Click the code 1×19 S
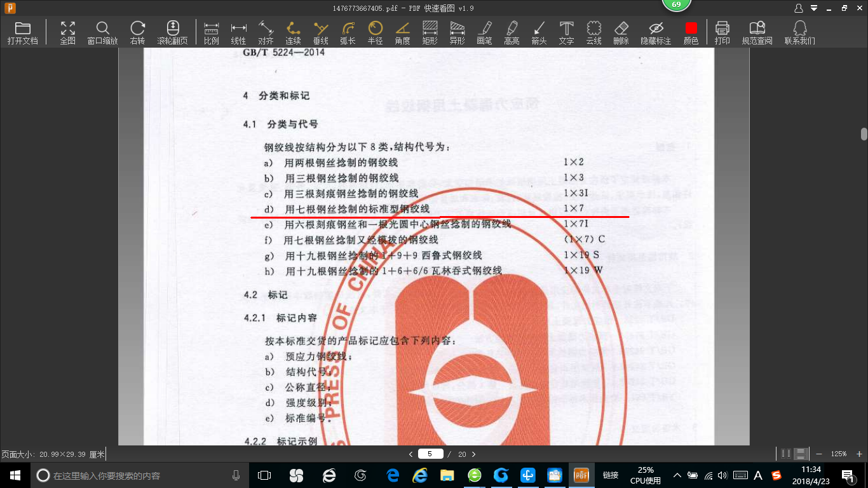Screen dimensions: 868x488 click(581, 255)
